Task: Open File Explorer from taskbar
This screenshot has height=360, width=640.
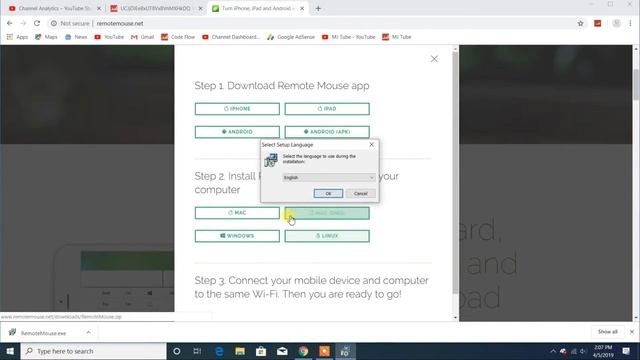Action: 240,351
